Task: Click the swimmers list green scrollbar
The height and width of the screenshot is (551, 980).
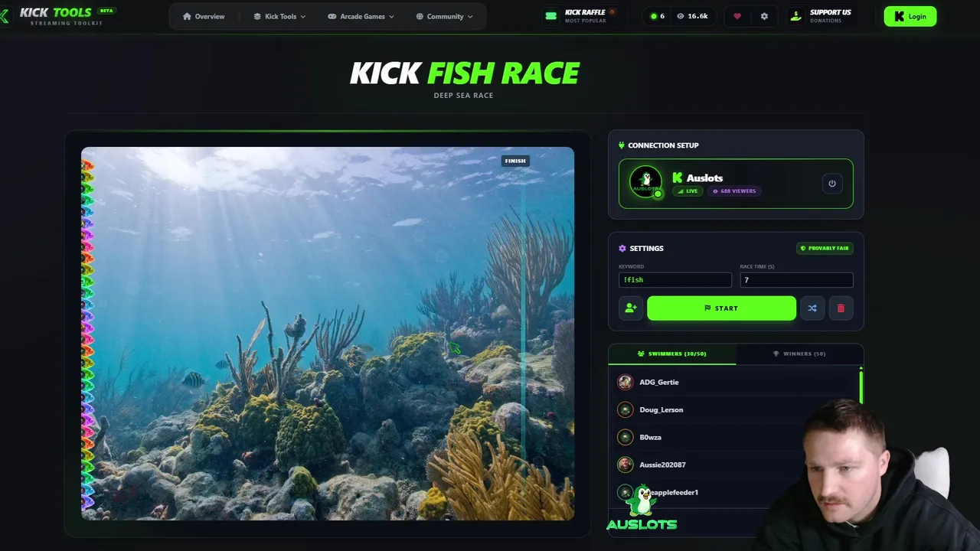Action: 861,386
